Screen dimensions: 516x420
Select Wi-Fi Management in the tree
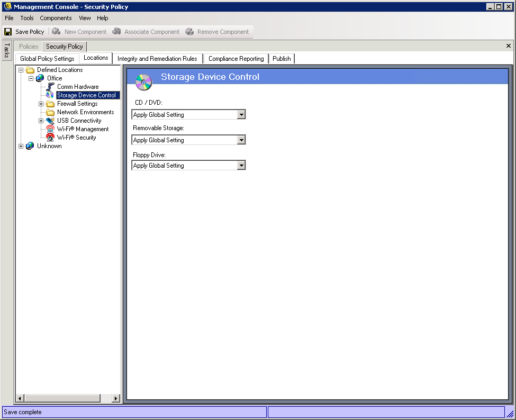tap(83, 129)
